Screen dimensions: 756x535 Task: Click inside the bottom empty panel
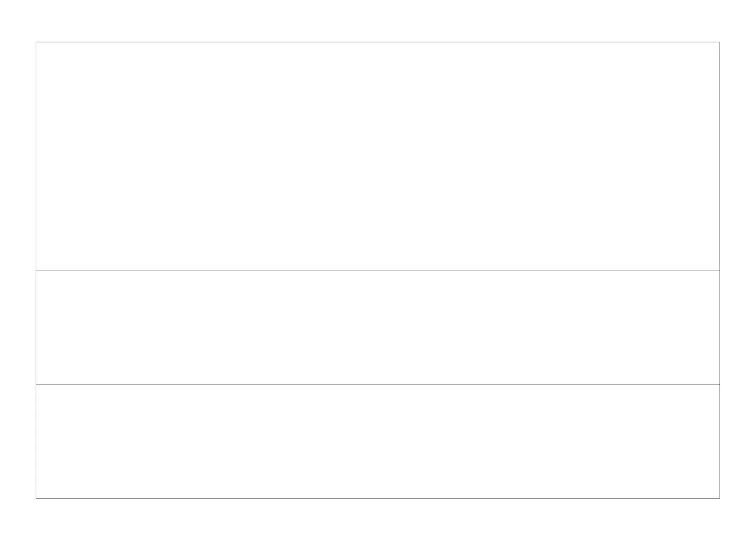click(x=378, y=441)
